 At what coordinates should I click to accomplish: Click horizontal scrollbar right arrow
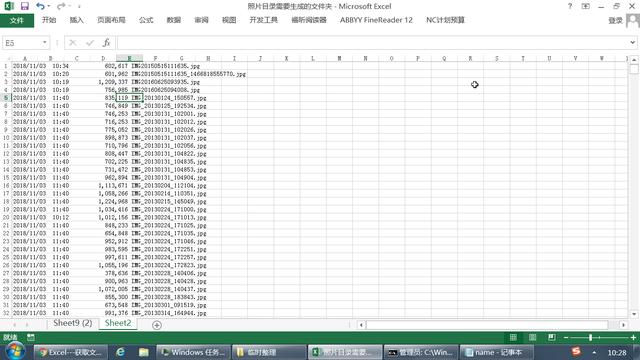[623, 325]
